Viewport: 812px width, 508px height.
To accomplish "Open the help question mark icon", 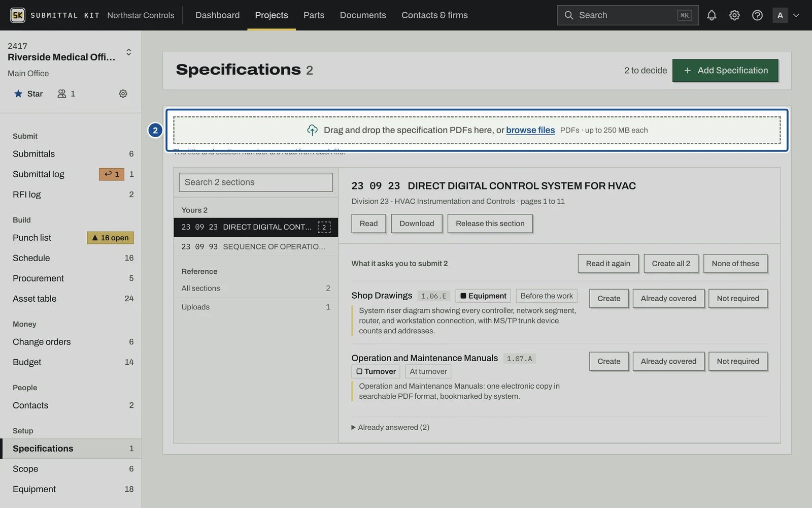I will click(757, 15).
